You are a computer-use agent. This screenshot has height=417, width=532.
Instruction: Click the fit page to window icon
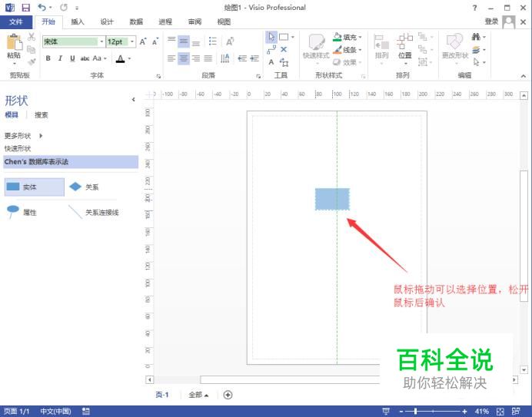click(x=500, y=411)
